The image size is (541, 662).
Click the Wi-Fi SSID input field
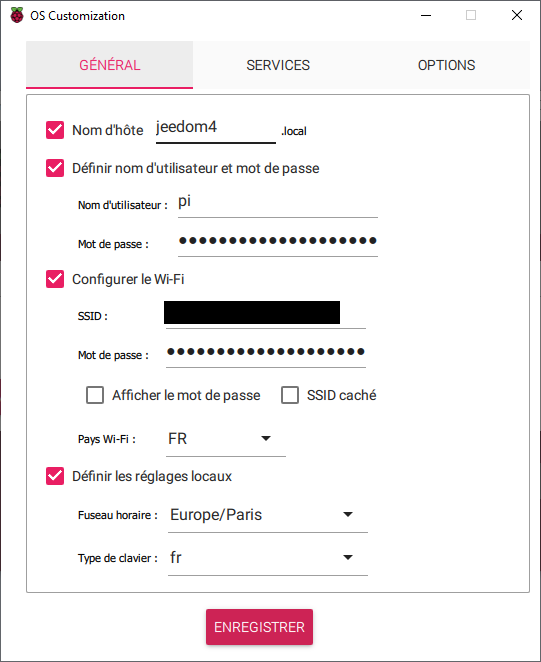[266, 315]
